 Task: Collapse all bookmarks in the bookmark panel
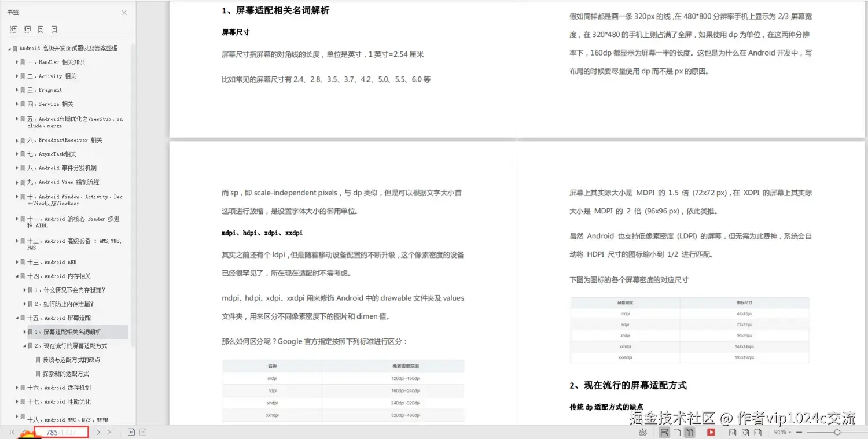[x=27, y=29]
